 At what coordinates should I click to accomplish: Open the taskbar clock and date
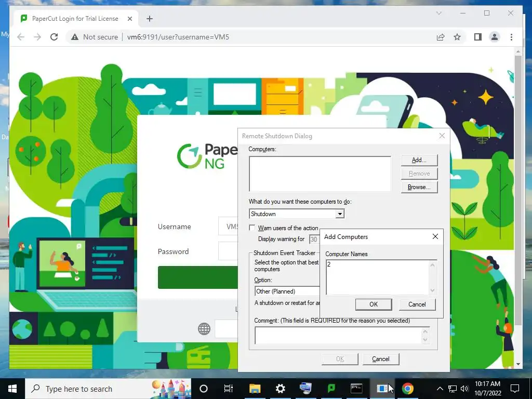click(487, 389)
